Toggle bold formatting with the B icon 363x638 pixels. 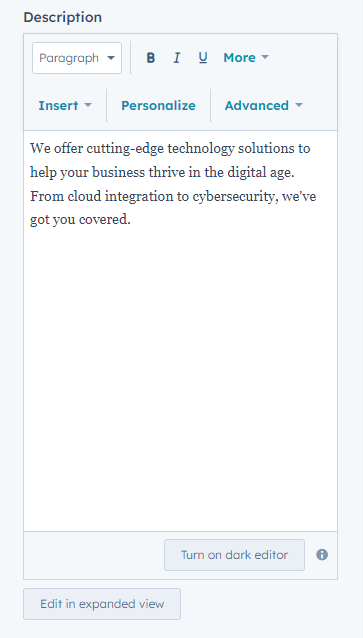tap(151, 58)
